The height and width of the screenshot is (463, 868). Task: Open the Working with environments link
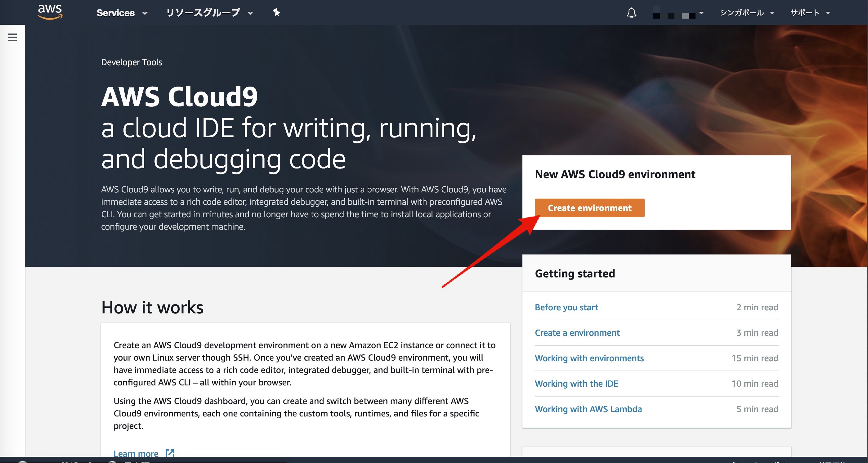point(589,358)
